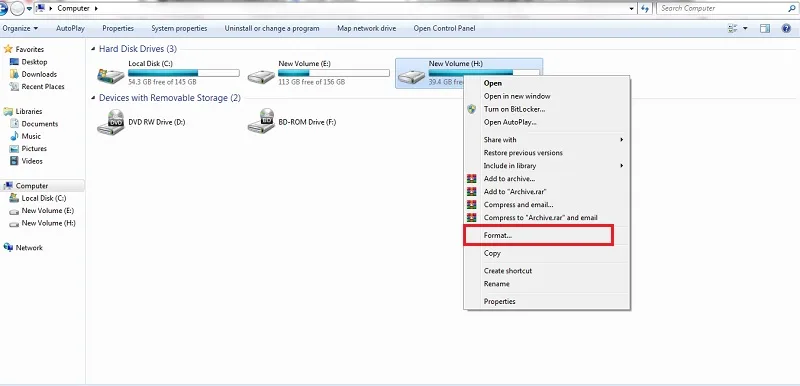Click Uninstall or change a program

pos(272,29)
